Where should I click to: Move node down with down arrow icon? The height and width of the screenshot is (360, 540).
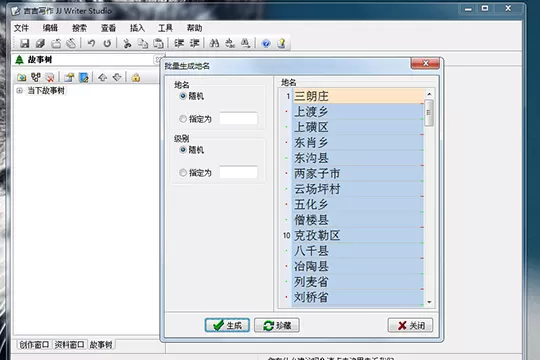pos(117,78)
